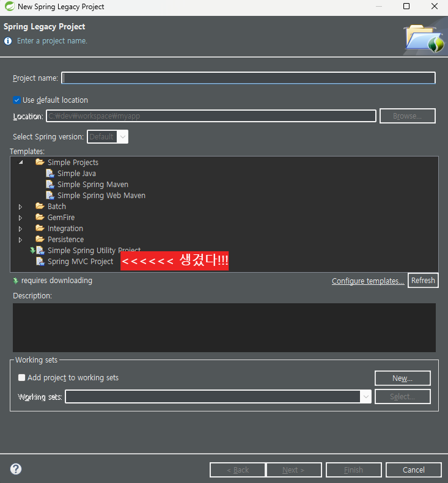The width and height of the screenshot is (448, 483).
Task: Uncheck Use default location checkbox
Action: pyautogui.click(x=17, y=100)
